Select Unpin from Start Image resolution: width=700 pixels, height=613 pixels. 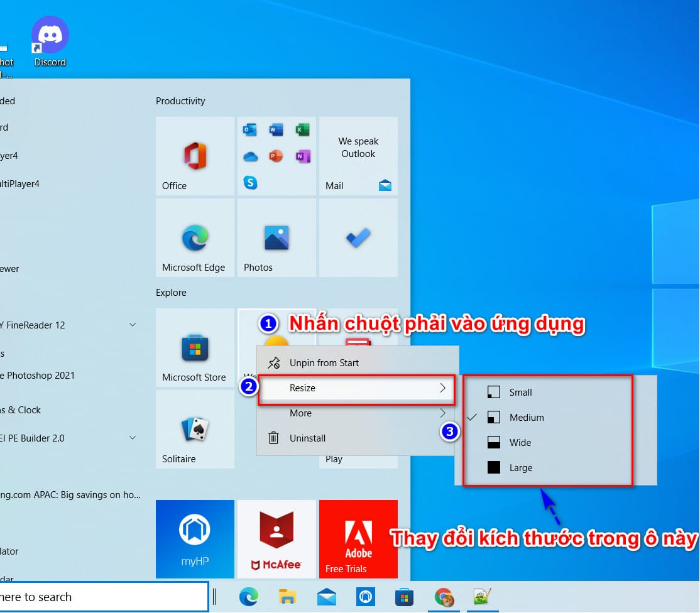[x=357, y=363]
